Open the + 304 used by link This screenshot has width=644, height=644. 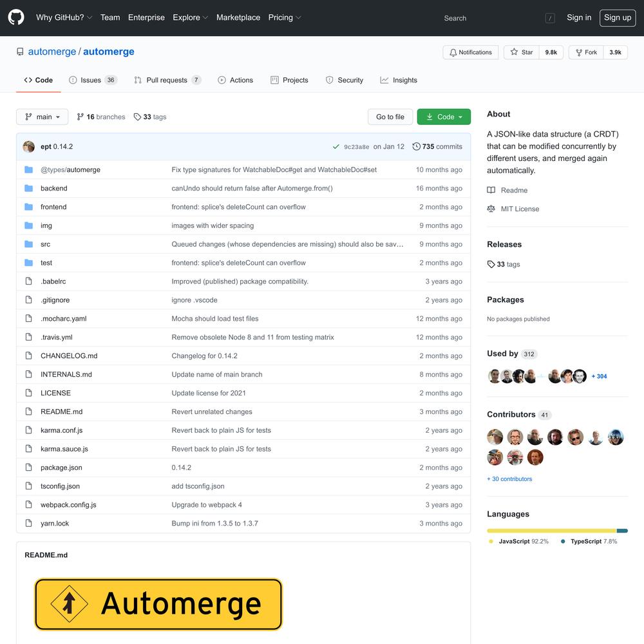(599, 376)
